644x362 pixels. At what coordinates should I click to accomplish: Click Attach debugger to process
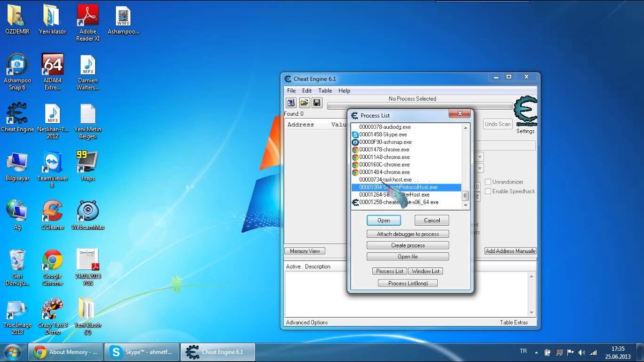click(x=408, y=234)
